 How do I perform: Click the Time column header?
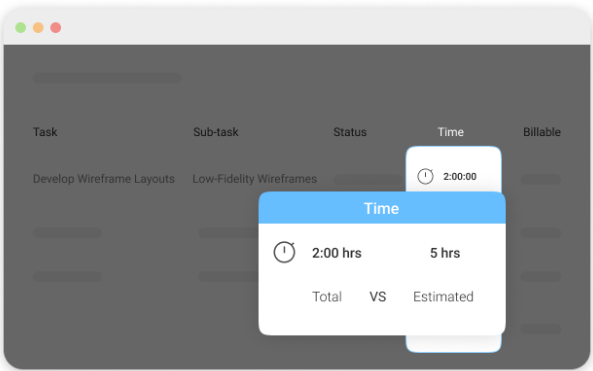click(x=450, y=132)
